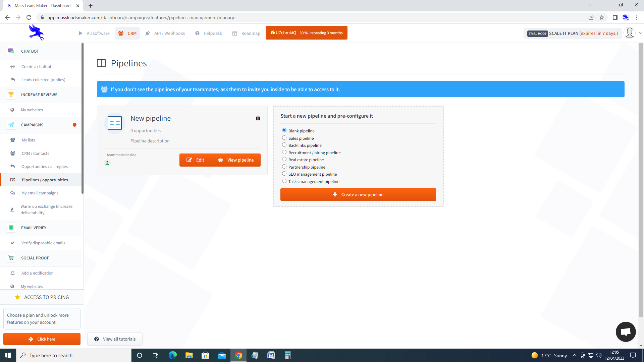
Task: Open the chat support bubble
Action: (626, 332)
